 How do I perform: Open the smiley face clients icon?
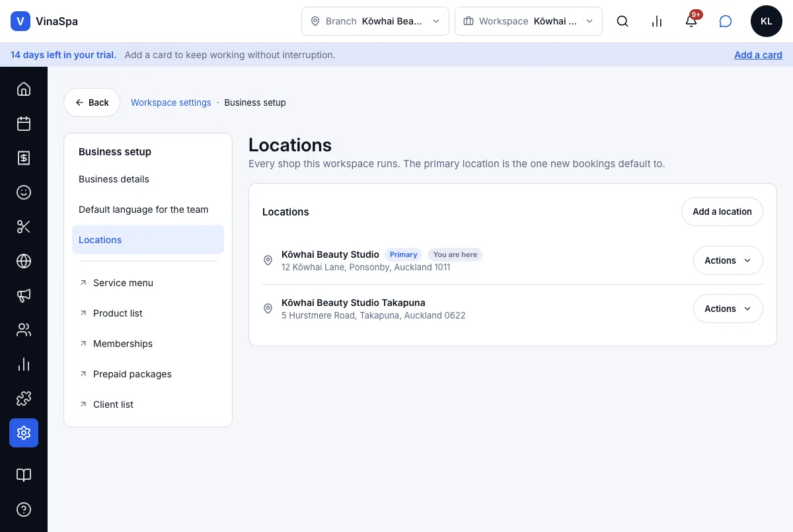pos(24,192)
